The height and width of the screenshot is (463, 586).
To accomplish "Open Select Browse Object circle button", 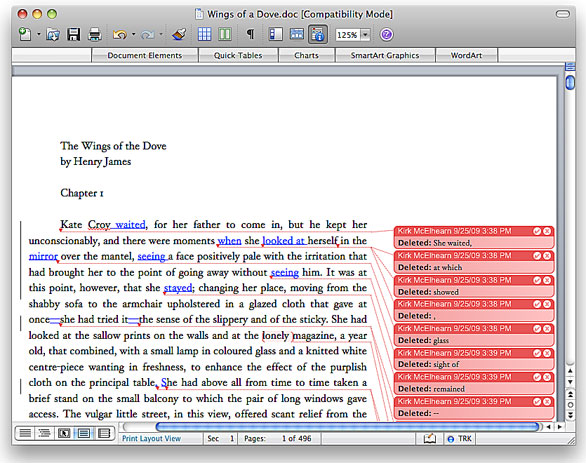I will point(570,405).
